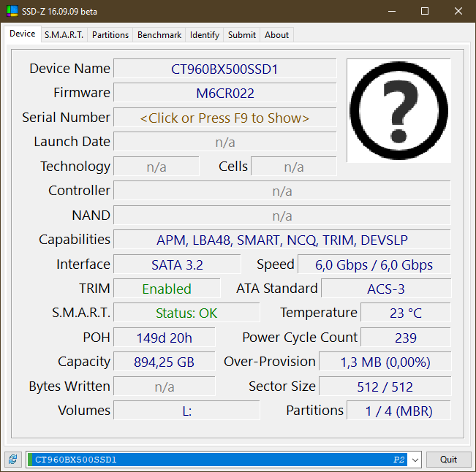Open the drive selection dropdown arrow
Image resolution: width=476 pixels, height=472 pixels.
click(415, 460)
